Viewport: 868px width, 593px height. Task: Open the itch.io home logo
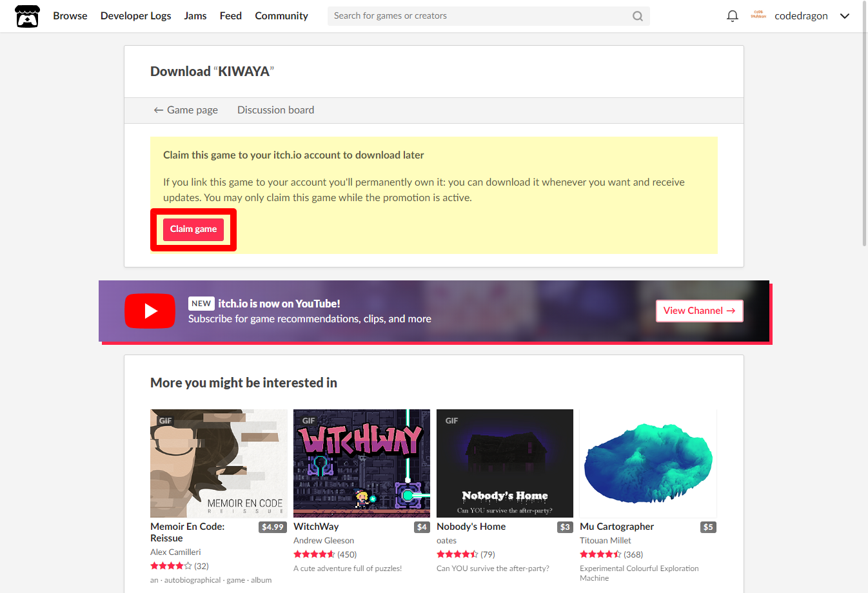click(27, 16)
